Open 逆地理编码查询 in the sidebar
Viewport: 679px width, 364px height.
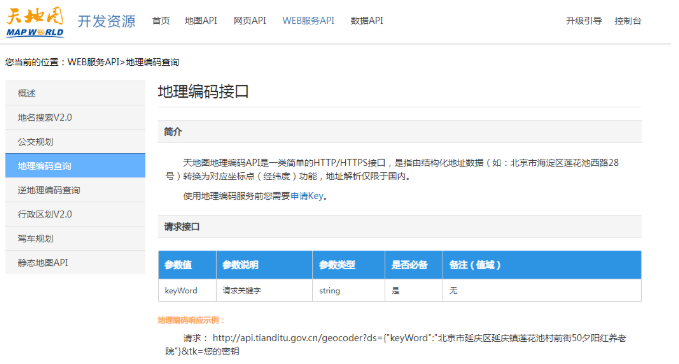coord(75,190)
